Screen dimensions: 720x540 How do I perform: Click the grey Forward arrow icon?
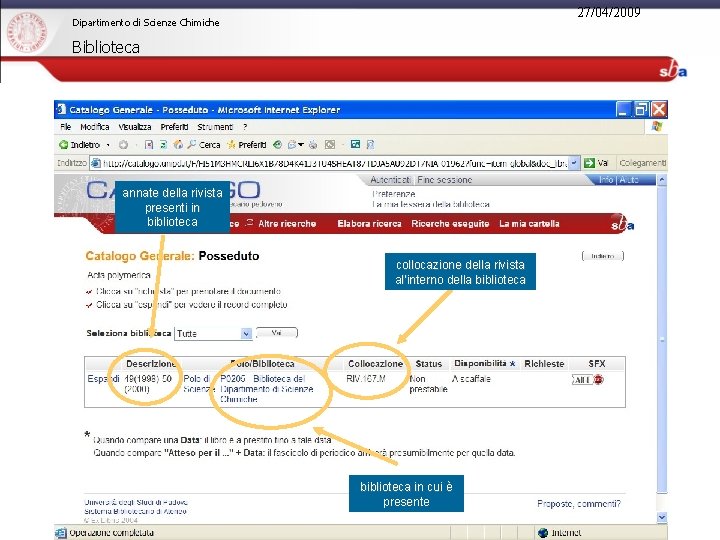123,145
